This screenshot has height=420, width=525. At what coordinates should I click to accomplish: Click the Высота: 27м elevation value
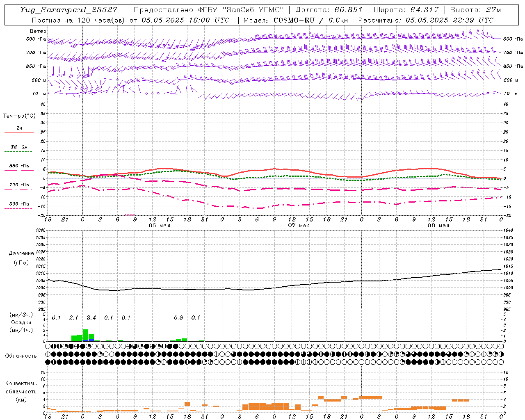click(x=475, y=10)
